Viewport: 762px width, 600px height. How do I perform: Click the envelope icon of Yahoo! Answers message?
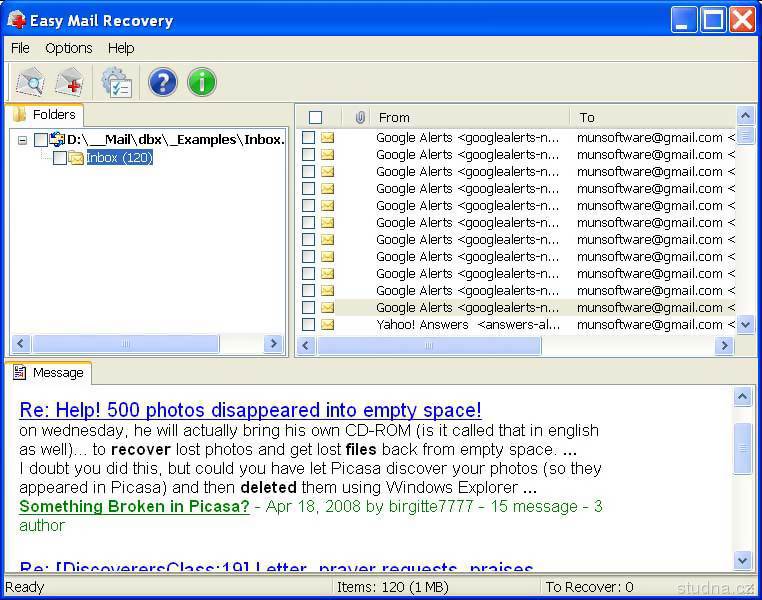coord(328,325)
